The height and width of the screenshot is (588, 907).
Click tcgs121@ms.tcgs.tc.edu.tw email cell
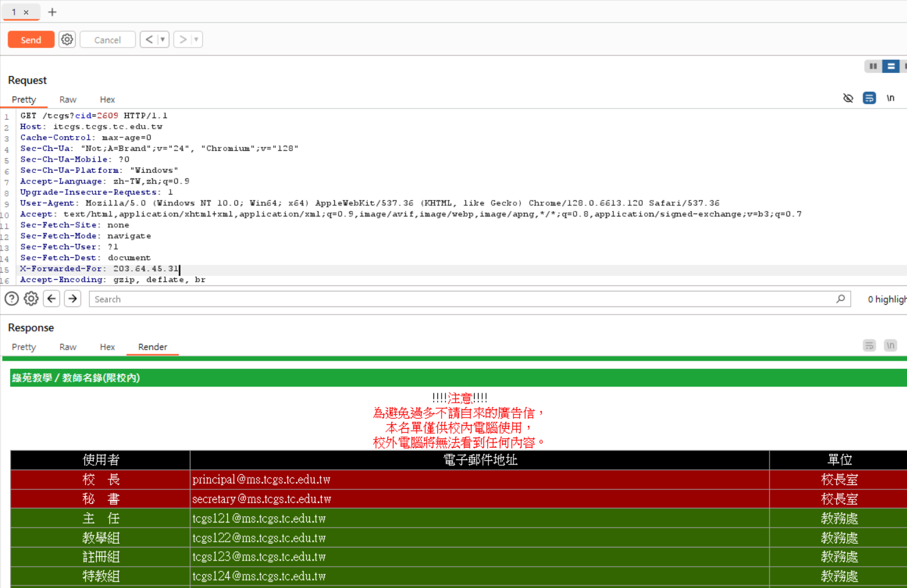coord(480,518)
